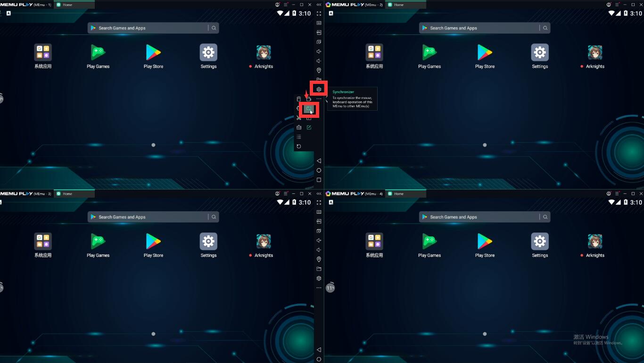Toggle fullscreen icon in MEmu 1 sidebar
Screen dimensions: 644x363
coord(319,14)
